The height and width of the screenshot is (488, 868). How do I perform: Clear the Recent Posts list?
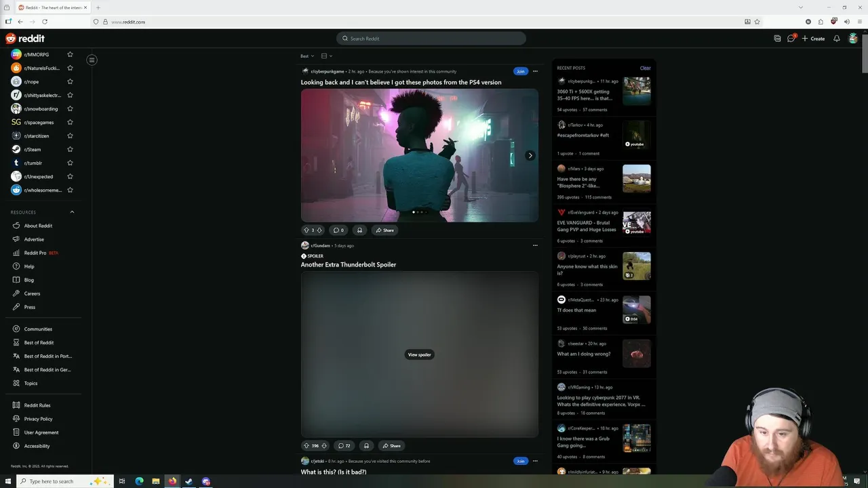(x=645, y=68)
